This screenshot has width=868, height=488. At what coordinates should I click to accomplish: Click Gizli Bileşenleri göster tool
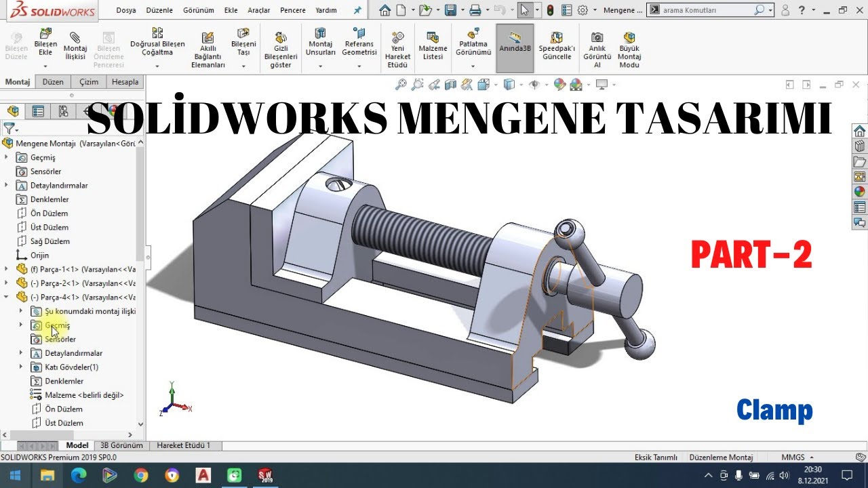pos(281,49)
